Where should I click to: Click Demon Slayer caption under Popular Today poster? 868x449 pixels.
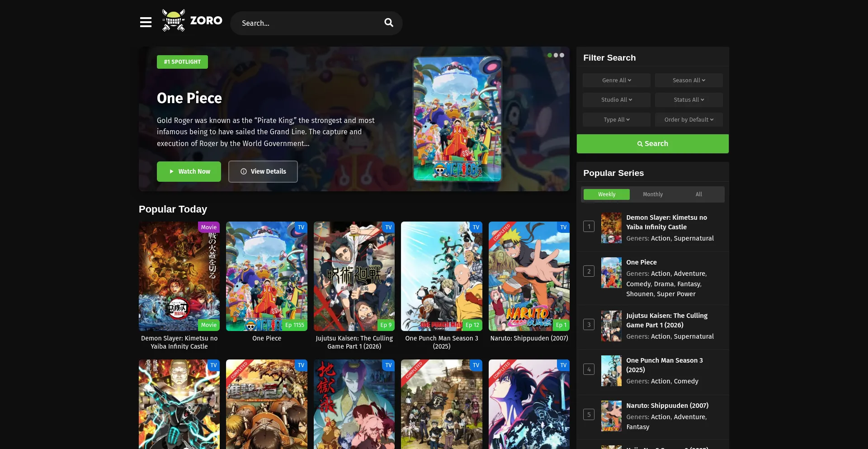(179, 342)
